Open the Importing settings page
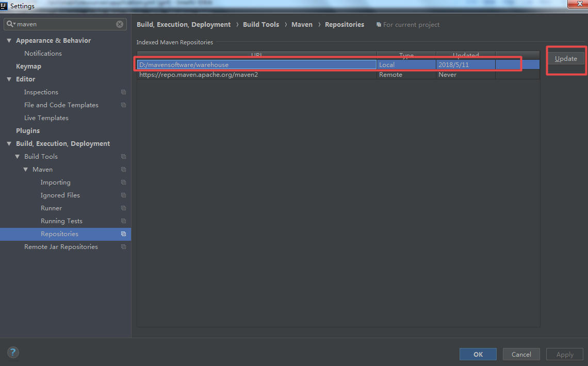Image resolution: width=588 pixels, height=366 pixels. point(56,182)
